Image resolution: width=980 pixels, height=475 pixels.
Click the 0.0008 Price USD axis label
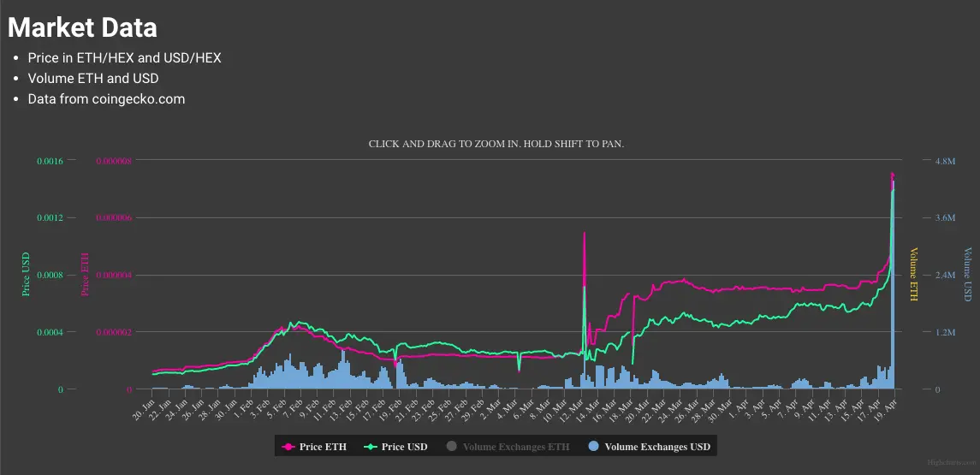click(x=50, y=275)
